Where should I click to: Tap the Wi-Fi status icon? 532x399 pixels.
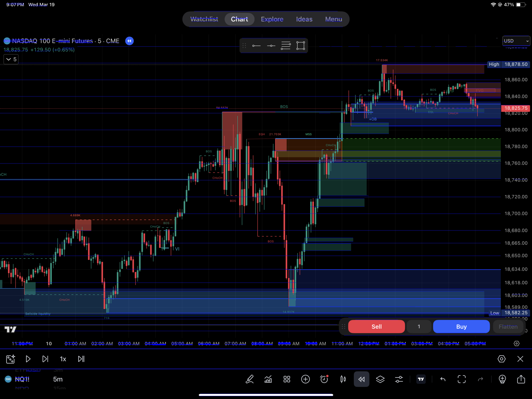tap(493, 5)
